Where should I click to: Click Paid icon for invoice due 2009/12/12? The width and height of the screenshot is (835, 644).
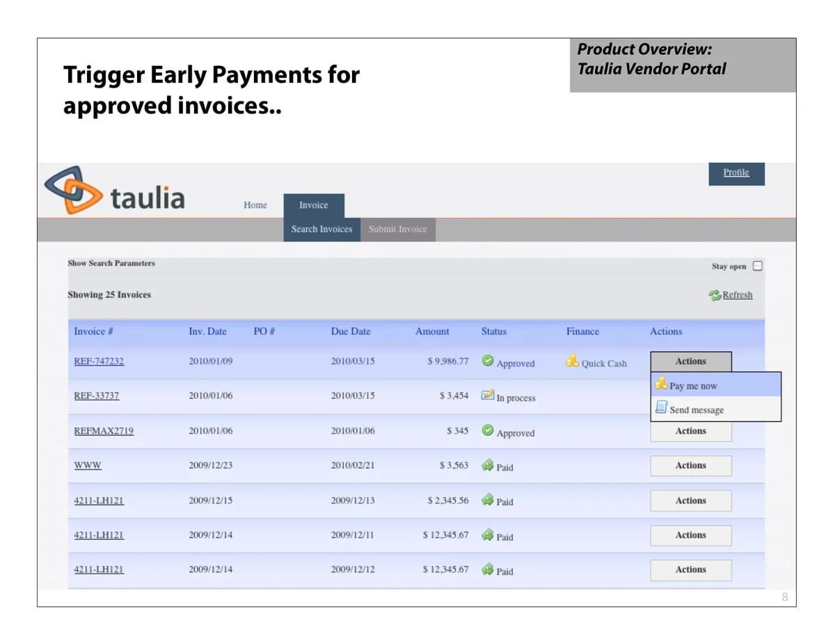tap(488, 569)
